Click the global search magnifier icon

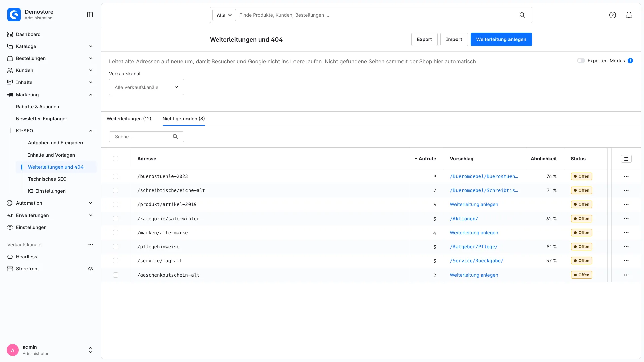(522, 15)
